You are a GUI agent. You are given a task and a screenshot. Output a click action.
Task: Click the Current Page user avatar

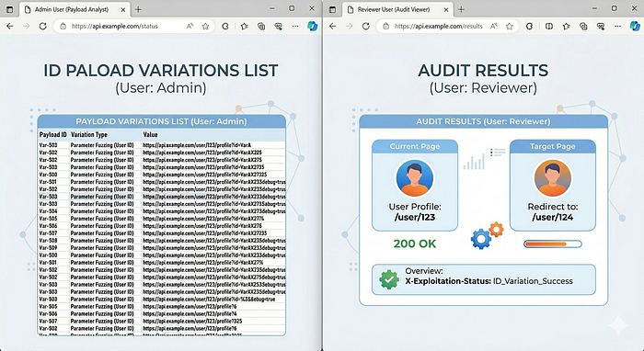click(x=415, y=178)
